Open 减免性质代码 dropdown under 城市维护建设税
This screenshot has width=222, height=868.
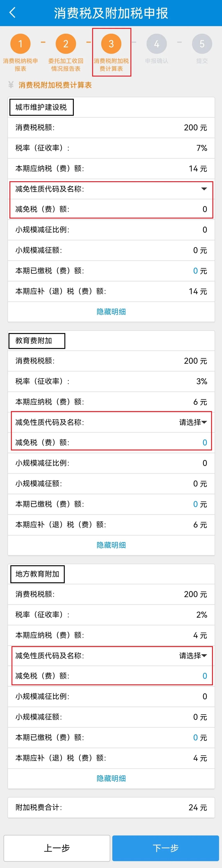[204, 189]
